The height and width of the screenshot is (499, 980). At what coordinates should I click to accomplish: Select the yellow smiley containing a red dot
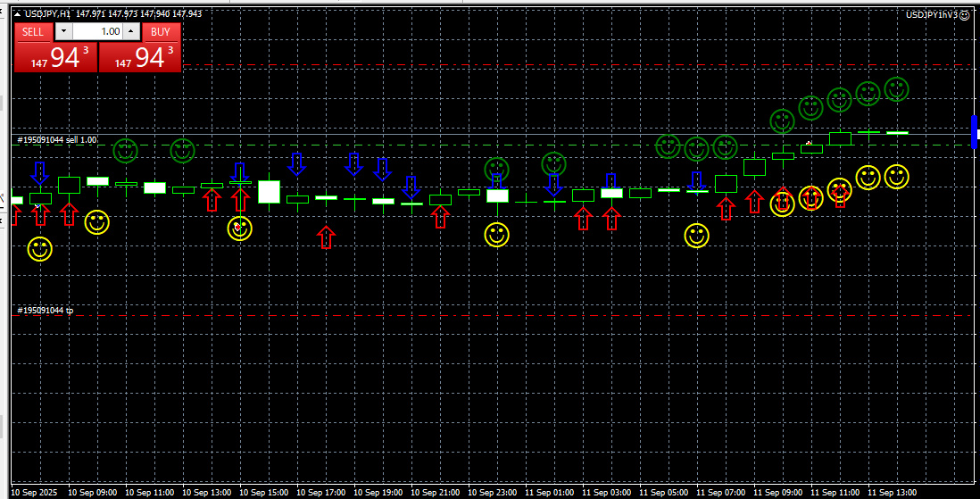coord(239,229)
